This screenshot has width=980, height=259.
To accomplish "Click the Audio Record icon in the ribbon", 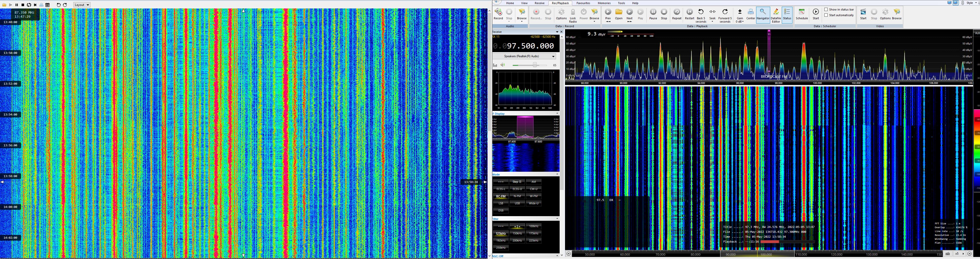I will (498, 14).
